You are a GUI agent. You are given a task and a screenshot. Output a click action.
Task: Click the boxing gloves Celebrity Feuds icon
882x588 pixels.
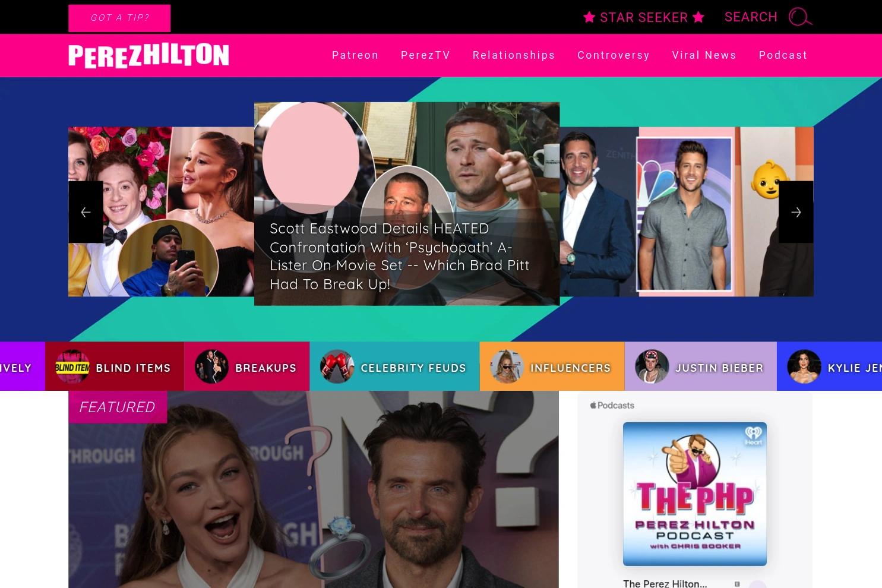tap(337, 366)
